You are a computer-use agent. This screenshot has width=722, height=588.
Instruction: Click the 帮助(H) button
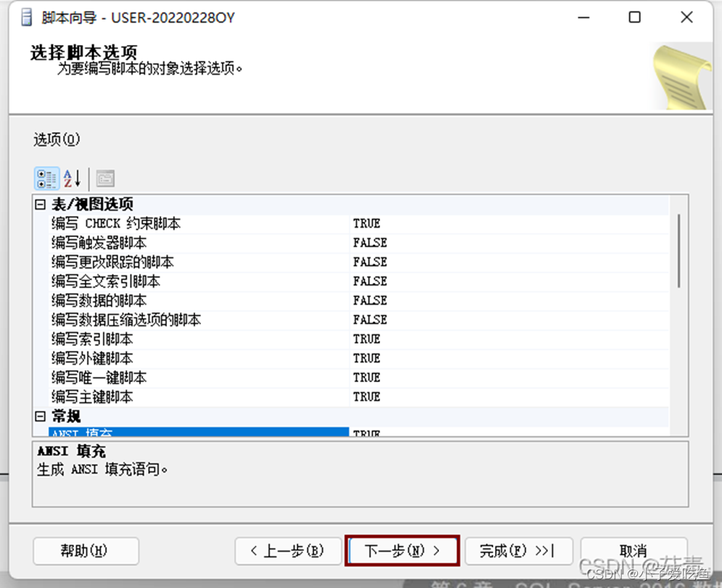[86, 551]
